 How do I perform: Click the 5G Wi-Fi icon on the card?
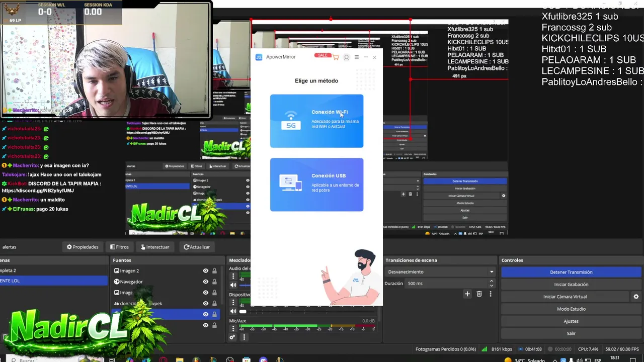coord(291,121)
